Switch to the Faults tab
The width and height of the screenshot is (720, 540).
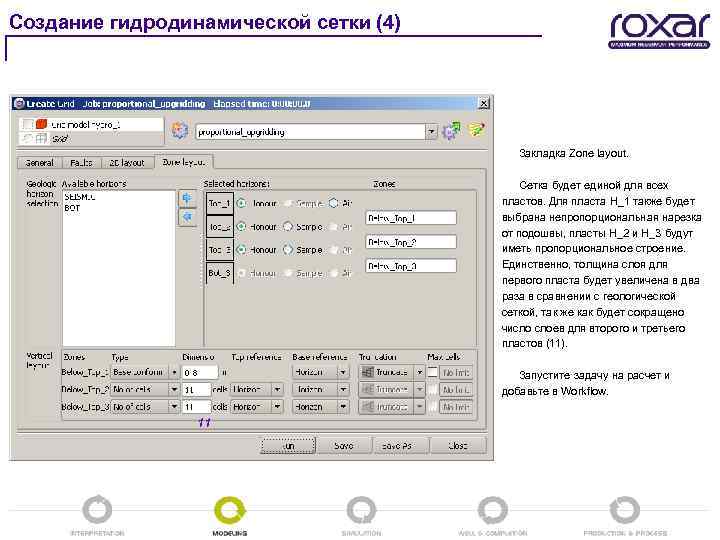81,163
